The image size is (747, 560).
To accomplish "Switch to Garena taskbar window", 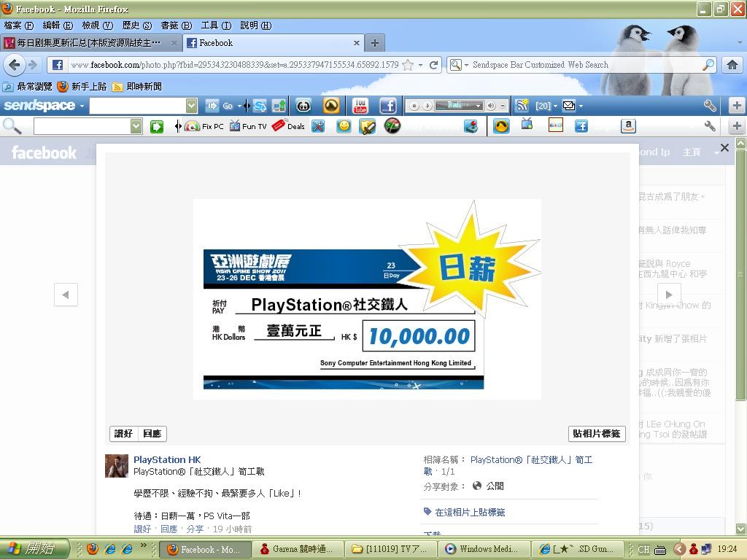I will tap(296, 549).
